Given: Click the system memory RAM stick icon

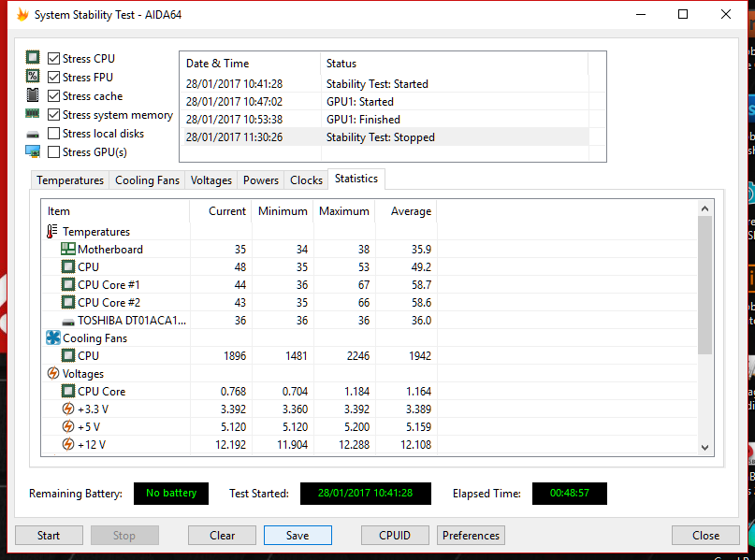Looking at the screenshot, I should [x=32, y=113].
